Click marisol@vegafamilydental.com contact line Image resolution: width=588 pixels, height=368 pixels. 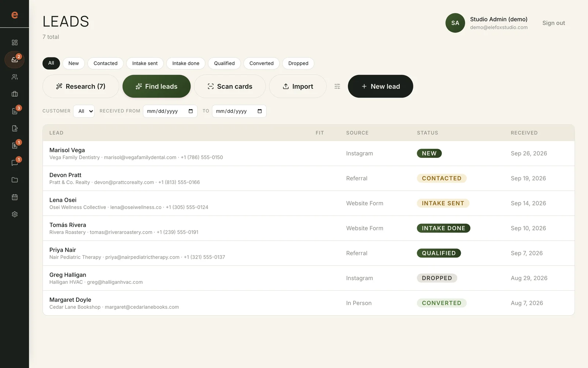[x=140, y=158]
